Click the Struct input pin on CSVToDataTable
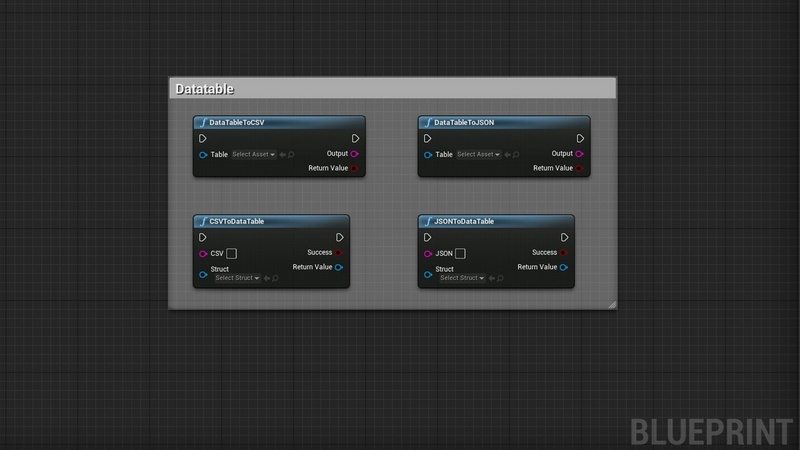Image resolution: width=800 pixels, height=450 pixels. 203,273
